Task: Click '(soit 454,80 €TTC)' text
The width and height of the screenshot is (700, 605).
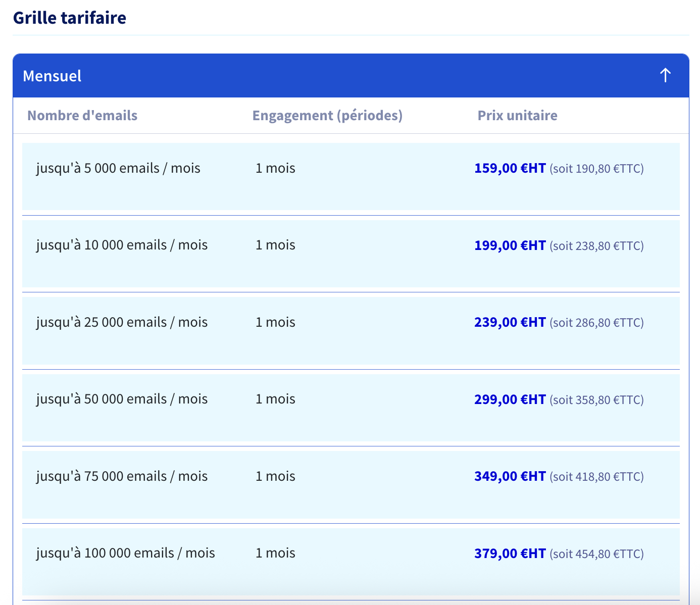Action: pos(597,554)
